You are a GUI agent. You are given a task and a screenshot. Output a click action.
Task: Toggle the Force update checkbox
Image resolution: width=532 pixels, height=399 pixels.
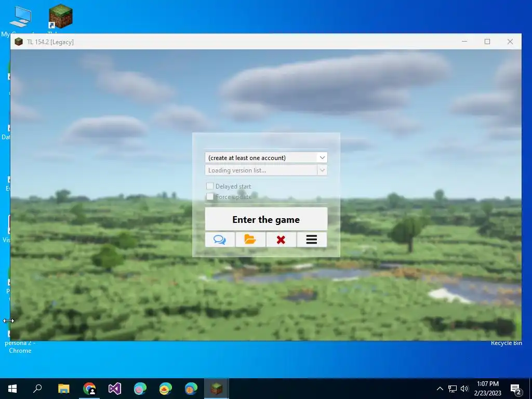210,196
